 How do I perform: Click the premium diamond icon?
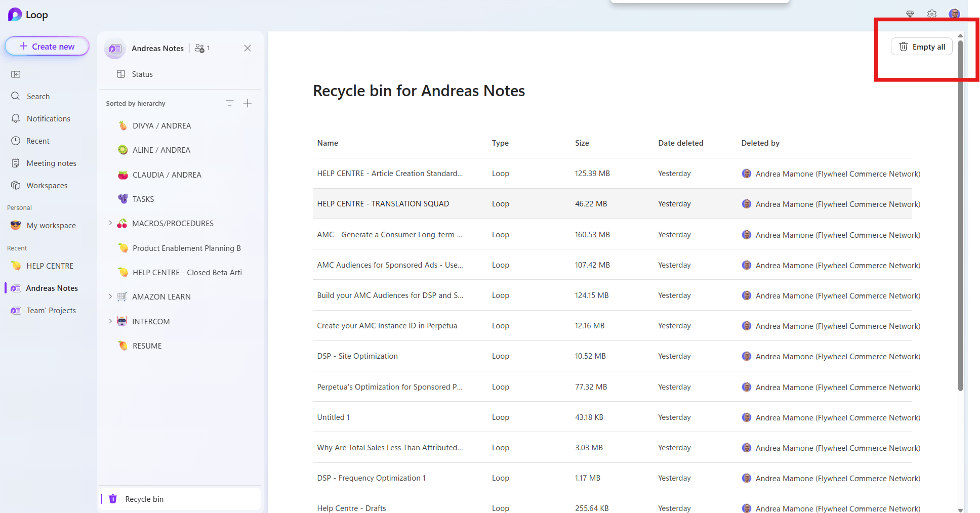click(910, 14)
